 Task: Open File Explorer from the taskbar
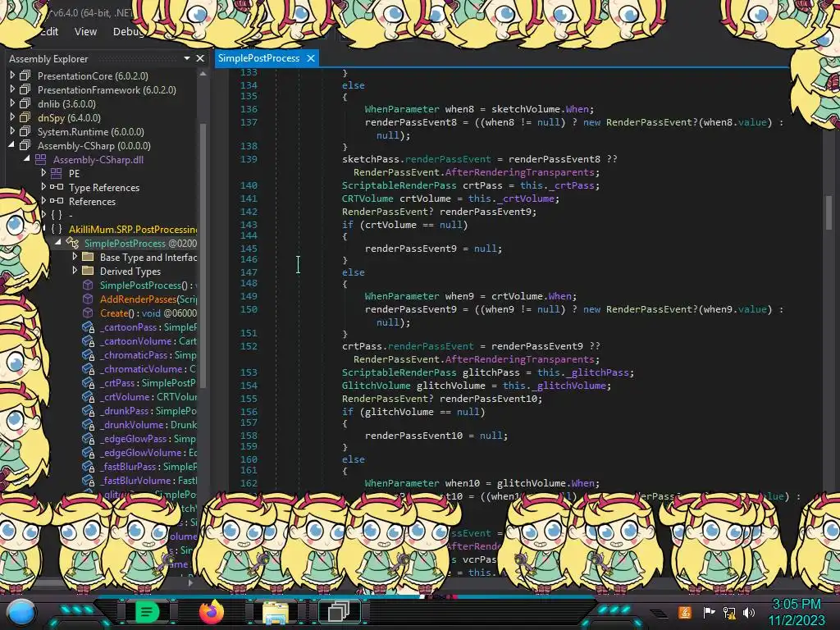click(276, 612)
